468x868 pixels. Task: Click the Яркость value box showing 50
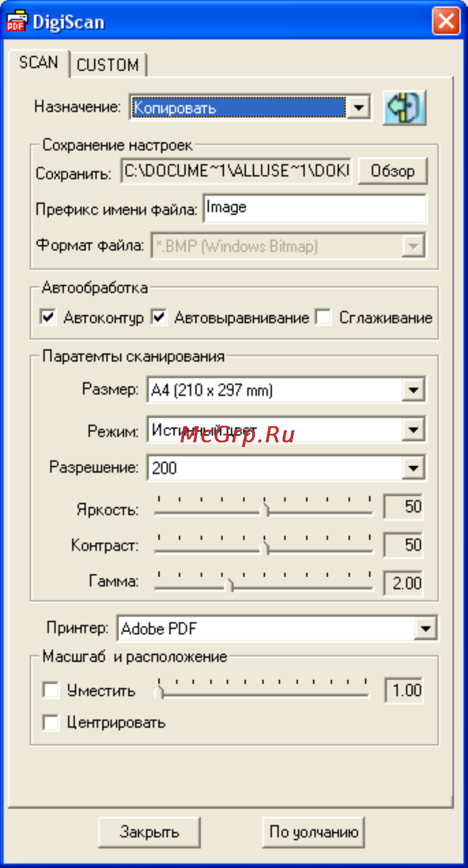click(404, 507)
